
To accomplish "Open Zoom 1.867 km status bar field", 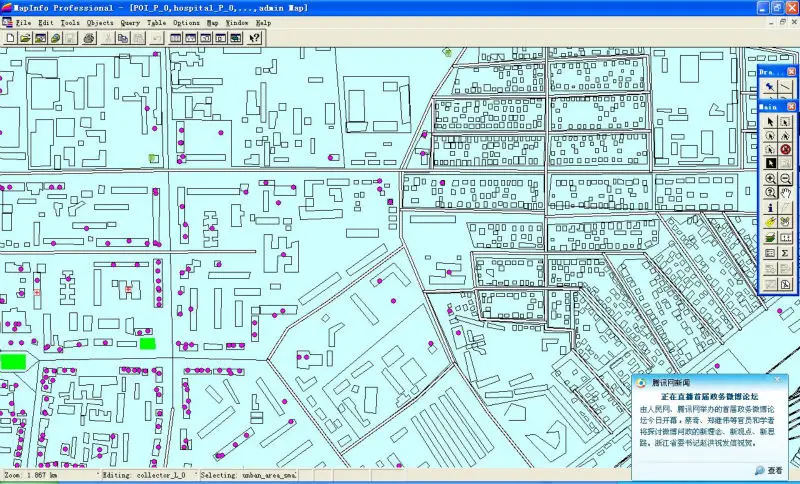I will (x=45, y=476).
